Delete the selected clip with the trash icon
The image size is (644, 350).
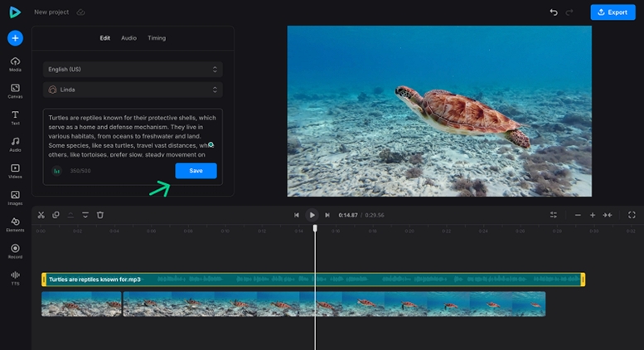point(100,215)
